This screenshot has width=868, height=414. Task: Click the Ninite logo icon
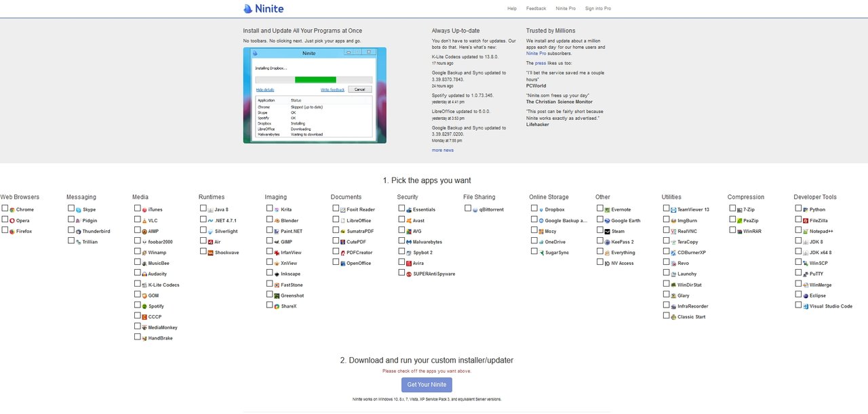point(248,9)
